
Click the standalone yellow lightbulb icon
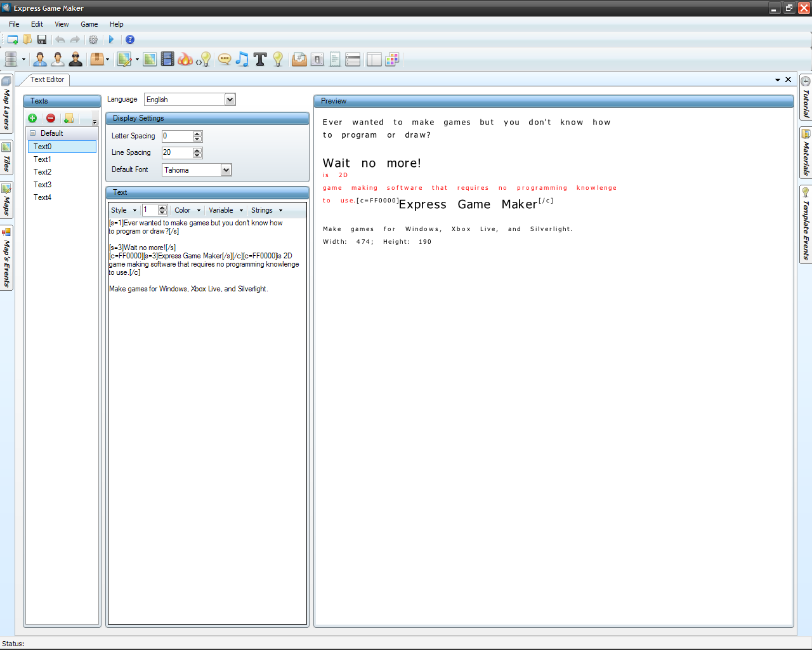point(278,59)
